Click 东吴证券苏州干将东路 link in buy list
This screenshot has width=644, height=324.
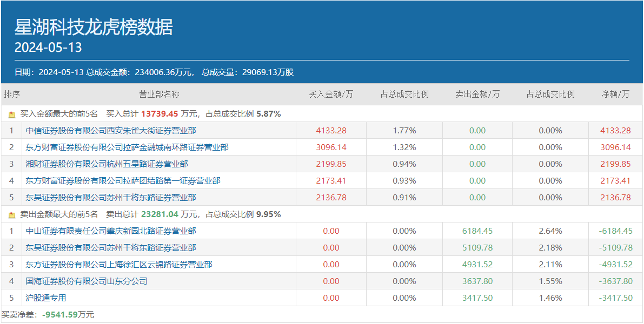point(111,198)
